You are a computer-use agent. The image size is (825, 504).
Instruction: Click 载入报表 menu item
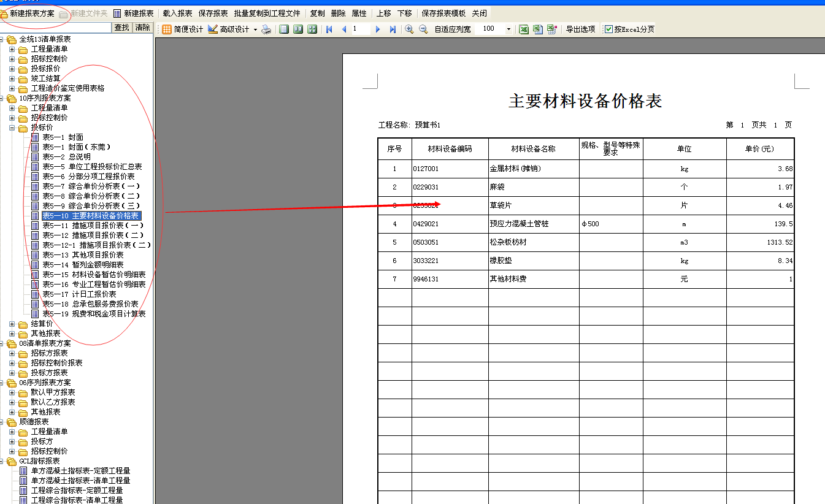pos(177,13)
